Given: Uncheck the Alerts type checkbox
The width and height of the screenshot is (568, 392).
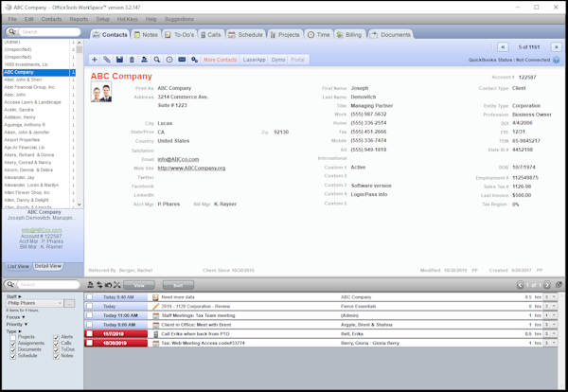Looking at the screenshot, I should (x=56, y=337).
